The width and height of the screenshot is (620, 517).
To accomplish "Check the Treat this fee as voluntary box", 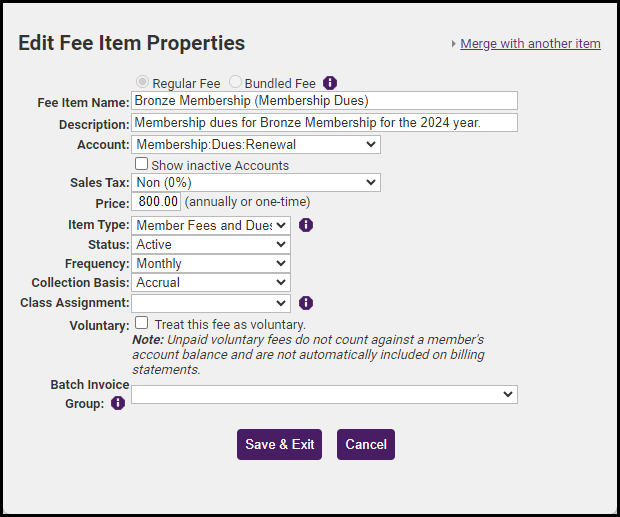I will click(142, 324).
